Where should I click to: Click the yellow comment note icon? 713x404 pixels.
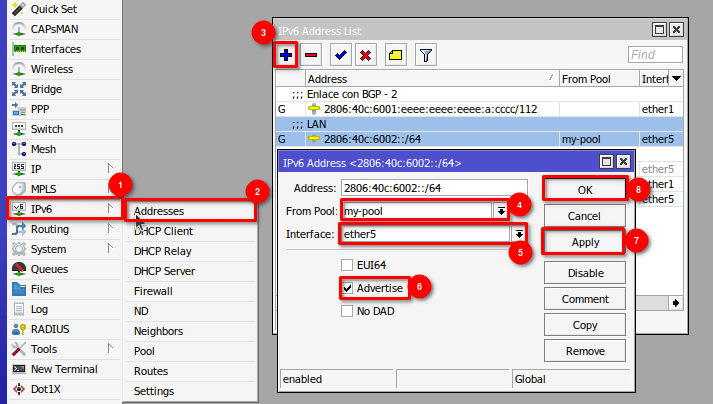[395, 55]
